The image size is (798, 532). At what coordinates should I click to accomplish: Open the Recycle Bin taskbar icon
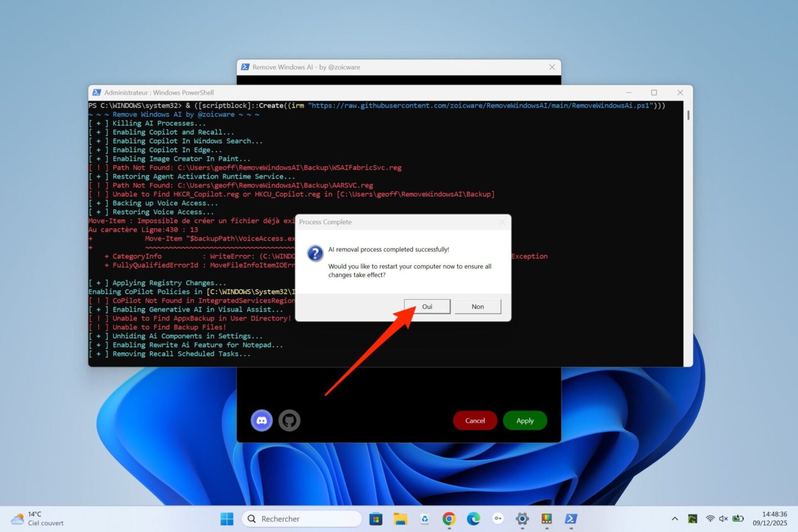pos(424,519)
